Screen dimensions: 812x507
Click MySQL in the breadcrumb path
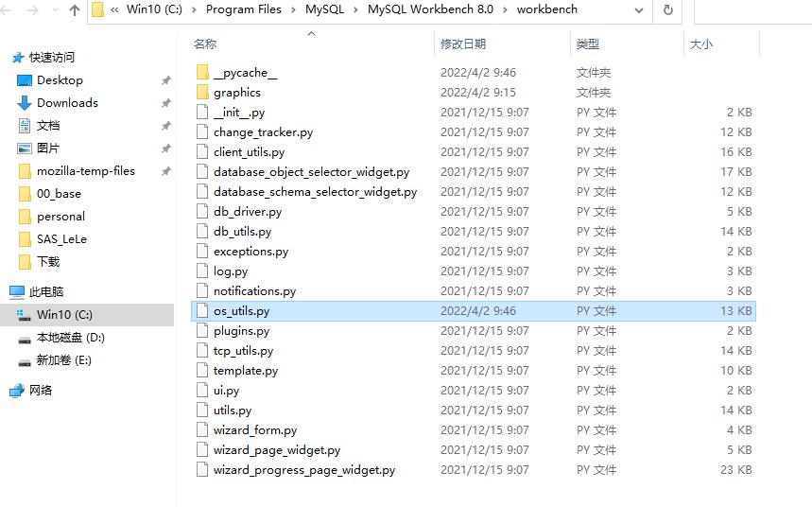click(324, 9)
